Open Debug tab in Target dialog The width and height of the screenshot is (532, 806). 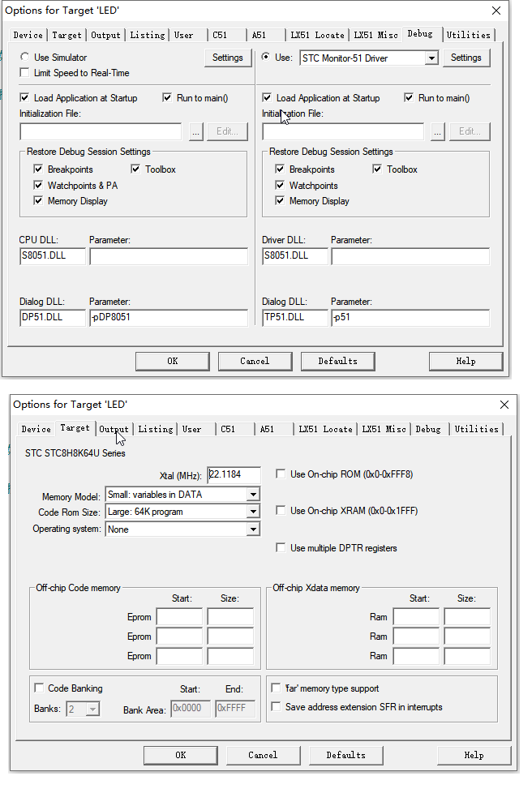428,429
